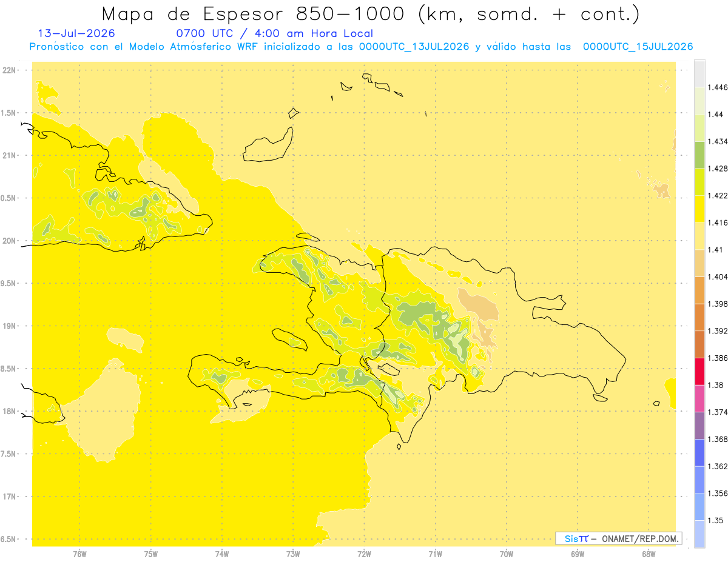This screenshot has width=728, height=562.
Task: Click the date text "13-Jul-2026"
Action: point(76,33)
